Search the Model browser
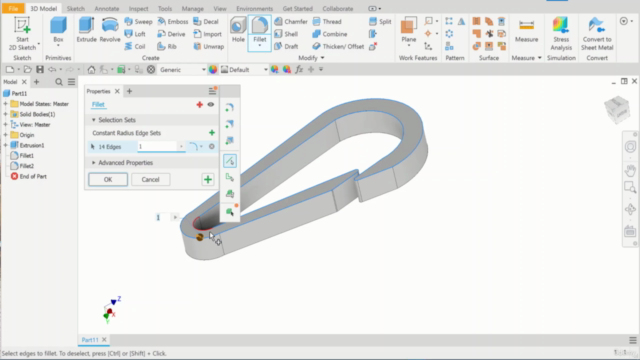 pyautogui.click(x=59, y=82)
